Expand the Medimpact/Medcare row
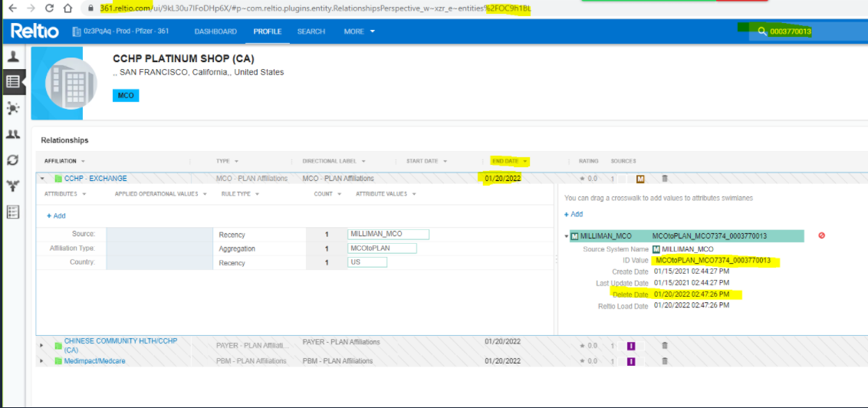The height and width of the screenshot is (408, 868). 42,361
